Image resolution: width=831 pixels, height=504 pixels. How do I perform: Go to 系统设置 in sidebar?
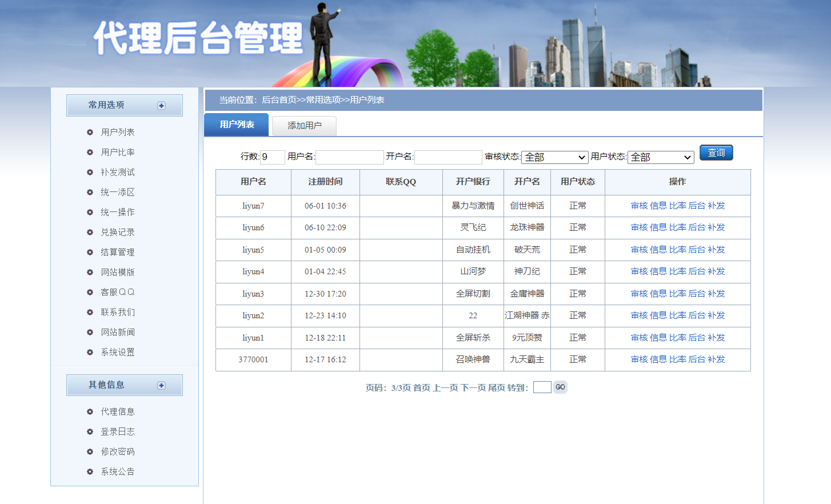(x=118, y=352)
